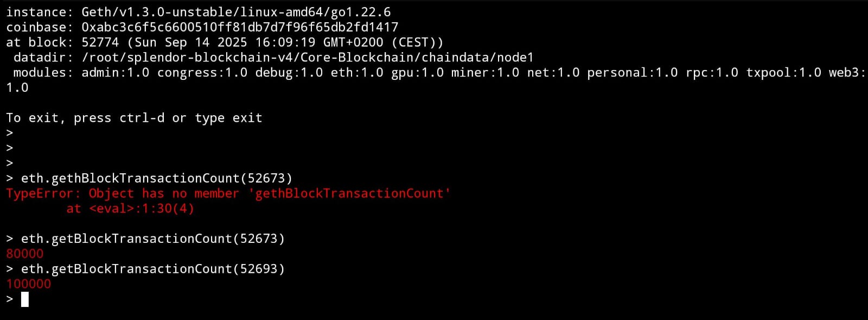
Task: Click the gpu:1.0 module entry
Action: tap(417, 73)
